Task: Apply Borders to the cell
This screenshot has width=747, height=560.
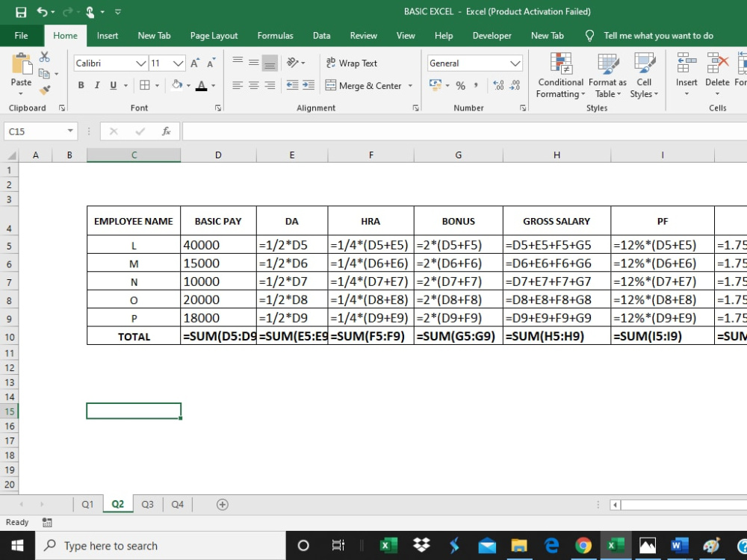Action: (x=145, y=85)
